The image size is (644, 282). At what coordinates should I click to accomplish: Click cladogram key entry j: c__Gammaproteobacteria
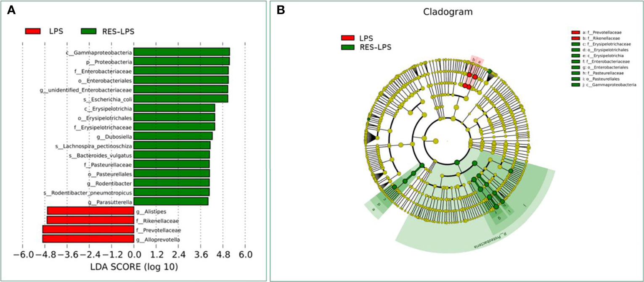pyautogui.click(x=604, y=85)
